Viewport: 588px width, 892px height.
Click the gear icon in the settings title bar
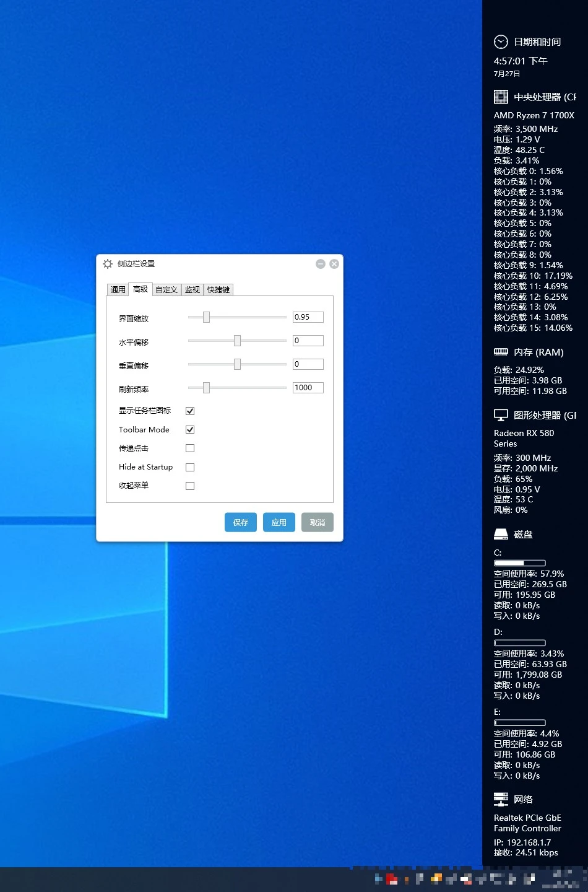click(108, 264)
